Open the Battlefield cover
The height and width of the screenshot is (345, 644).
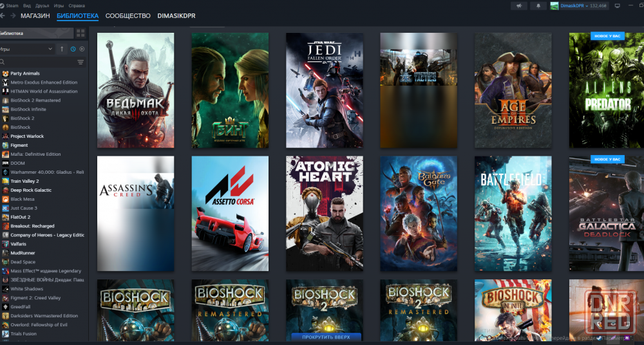pos(513,214)
